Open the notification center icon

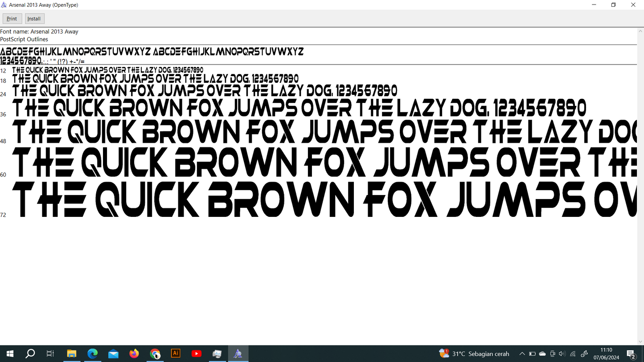click(x=631, y=354)
